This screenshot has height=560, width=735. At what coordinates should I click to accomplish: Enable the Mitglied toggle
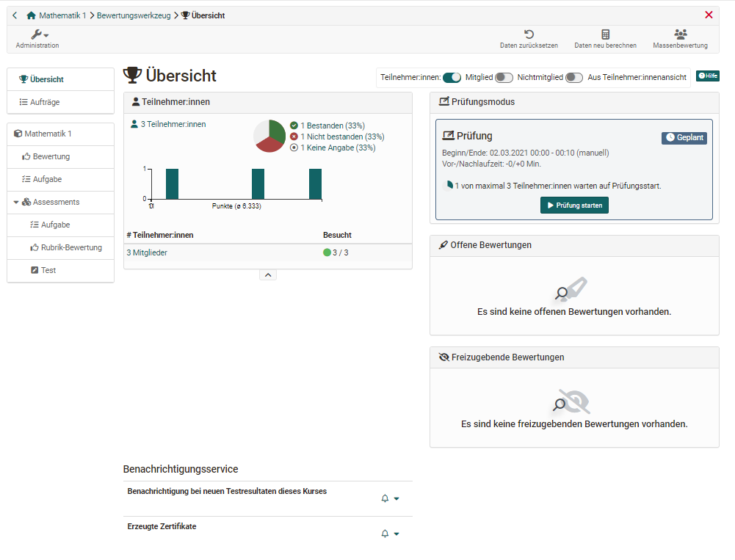click(x=504, y=78)
